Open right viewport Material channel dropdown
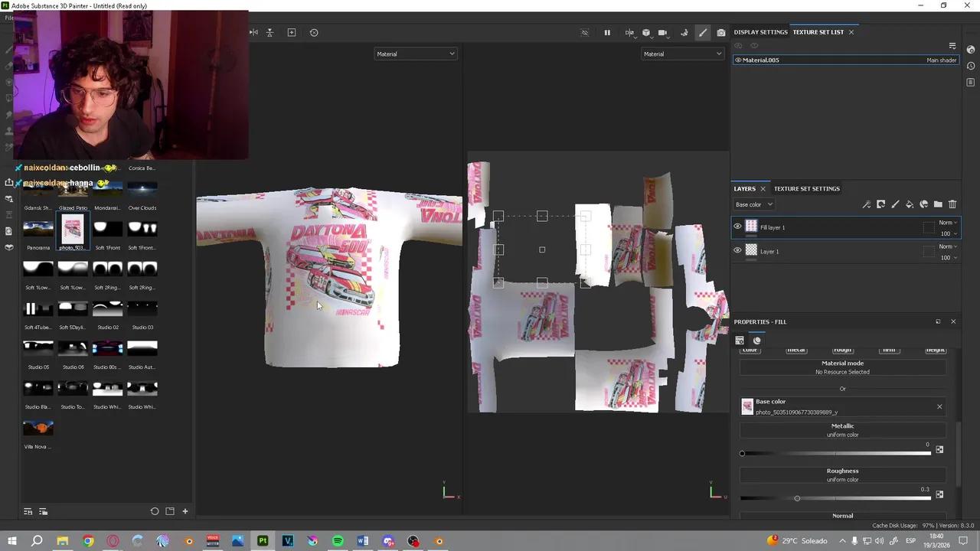 683,54
